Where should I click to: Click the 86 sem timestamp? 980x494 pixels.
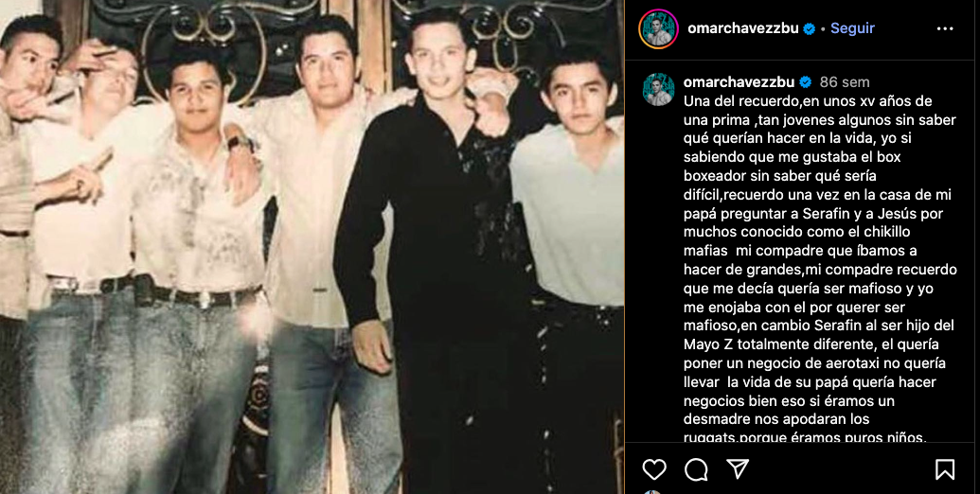pos(845,81)
